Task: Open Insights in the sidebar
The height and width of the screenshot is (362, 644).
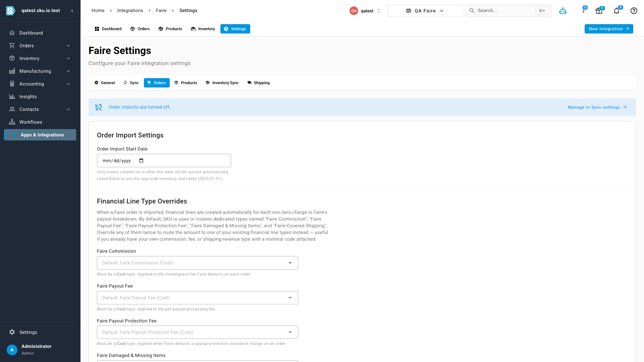Action: pos(40,97)
